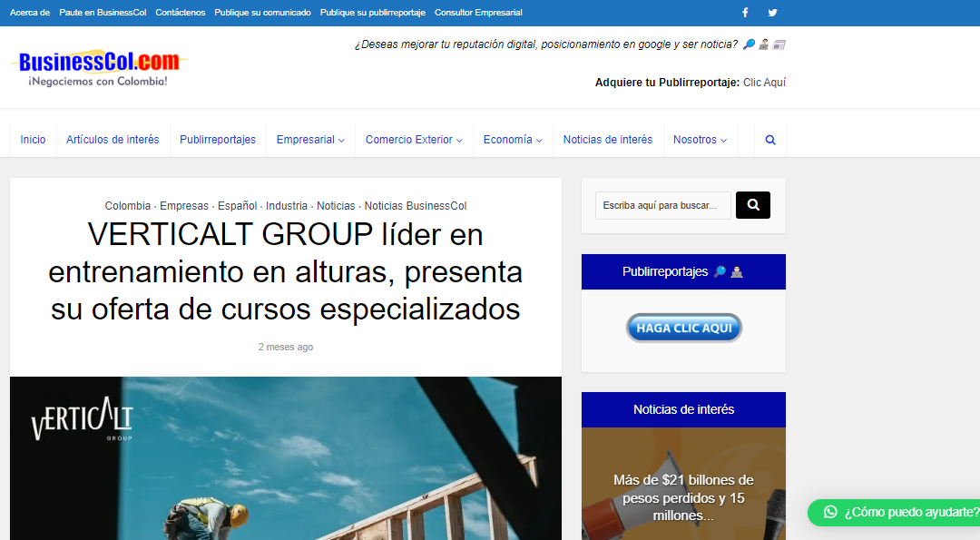Viewport: 980px width, 540px height.
Task: Open the Colombia category tag
Action: click(x=128, y=206)
